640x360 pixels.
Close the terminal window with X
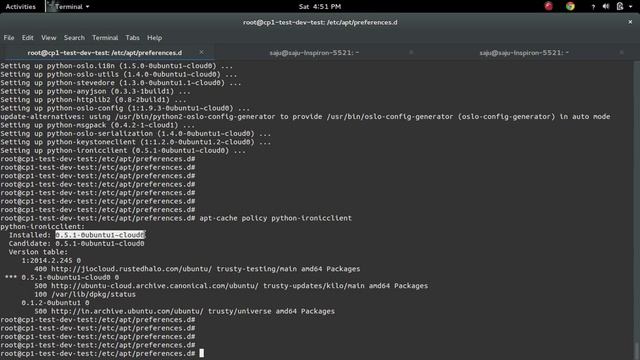pos(630,22)
